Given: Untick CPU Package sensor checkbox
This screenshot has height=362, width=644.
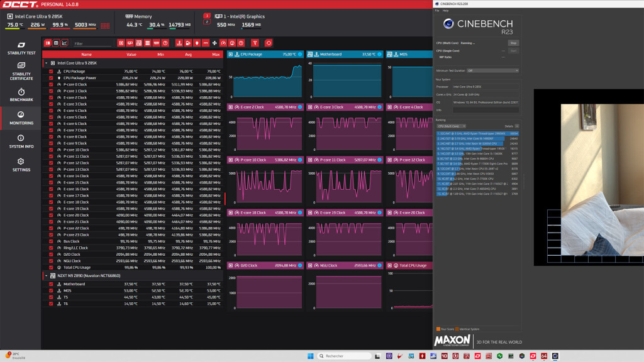Looking at the screenshot, I should pyautogui.click(x=51, y=72).
